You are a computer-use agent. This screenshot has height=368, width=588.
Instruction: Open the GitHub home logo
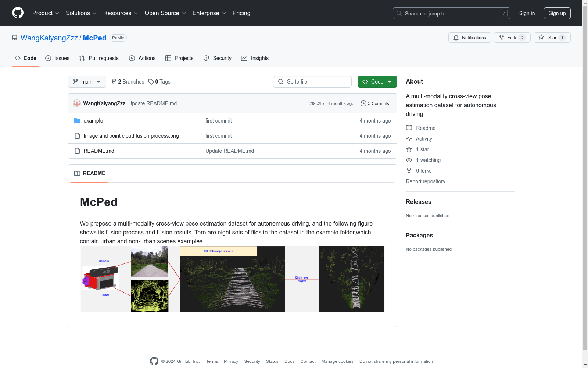point(18,13)
